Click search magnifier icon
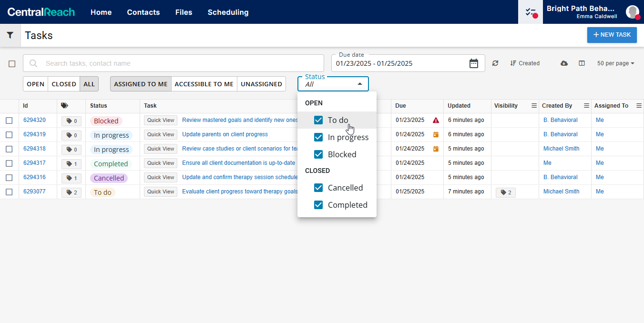644x323 pixels. [33, 63]
